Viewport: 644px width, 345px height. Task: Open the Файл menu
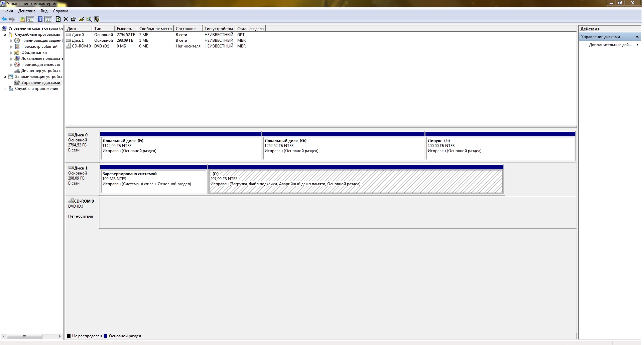[8, 11]
